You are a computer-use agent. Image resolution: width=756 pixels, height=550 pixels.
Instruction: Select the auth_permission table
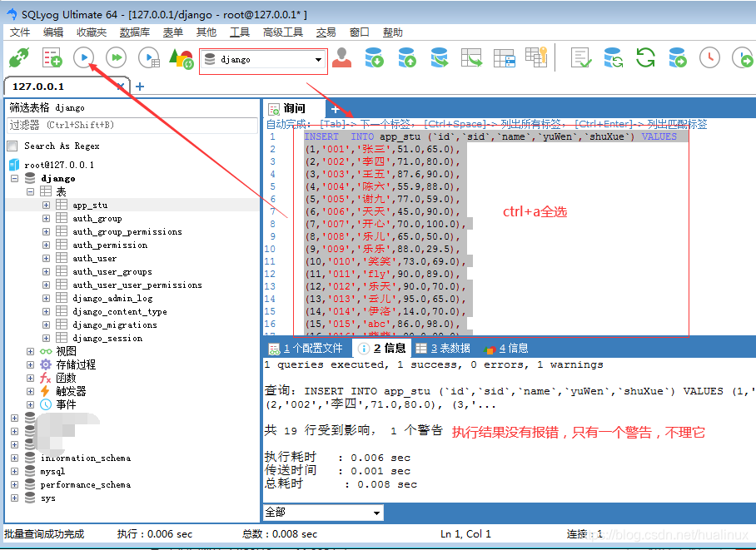coord(110,245)
